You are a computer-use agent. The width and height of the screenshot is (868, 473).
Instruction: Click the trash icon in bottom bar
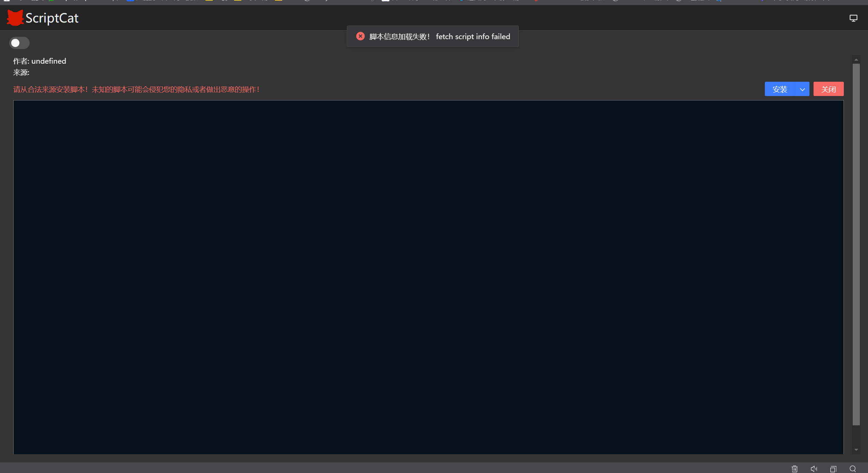point(794,469)
